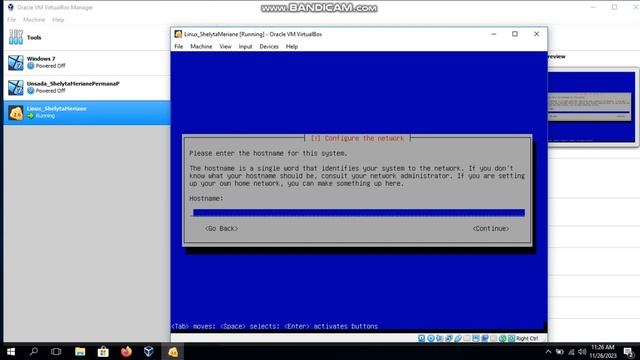Open the Devices menu of the VM window
640x360 pixels.
tap(269, 47)
